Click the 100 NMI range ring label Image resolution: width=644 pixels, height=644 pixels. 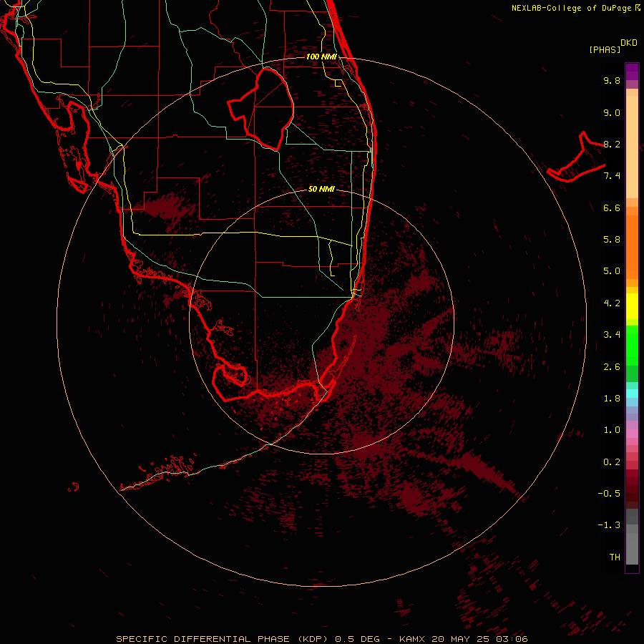(321, 57)
